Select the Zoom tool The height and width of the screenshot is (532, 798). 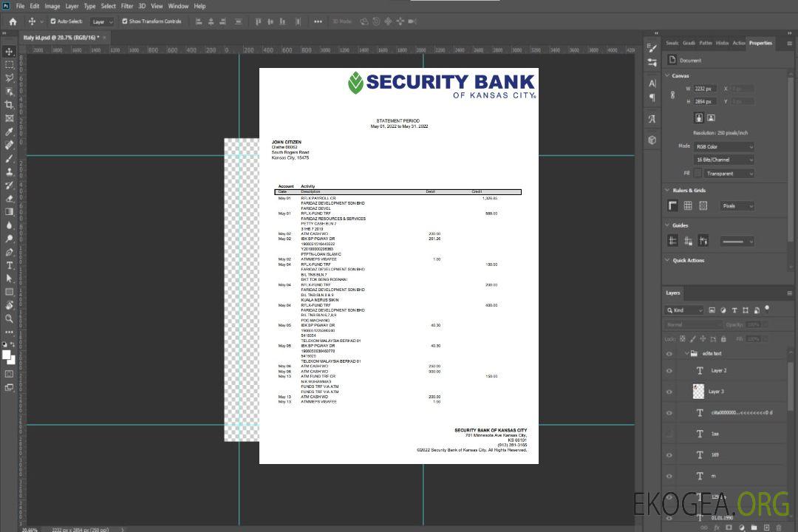pyautogui.click(x=9, y=318)
